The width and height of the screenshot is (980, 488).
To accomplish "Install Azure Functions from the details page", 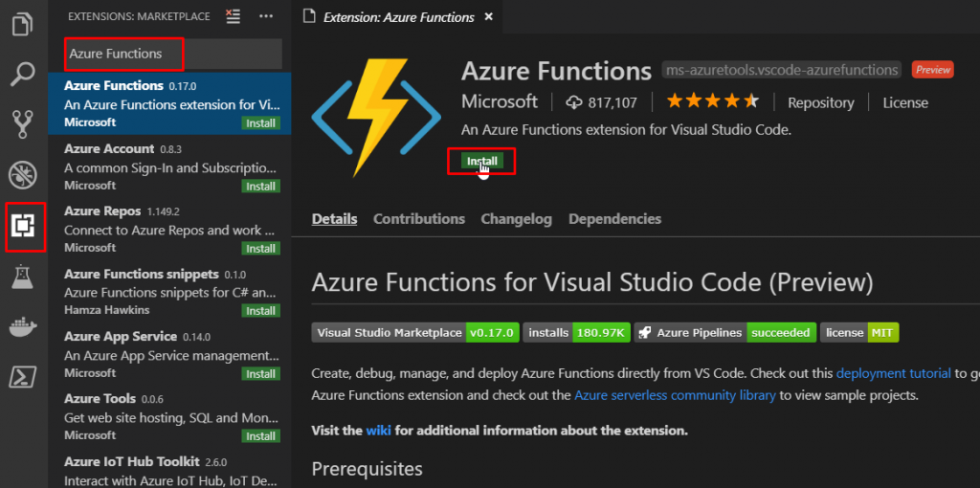I will [482, 161].
